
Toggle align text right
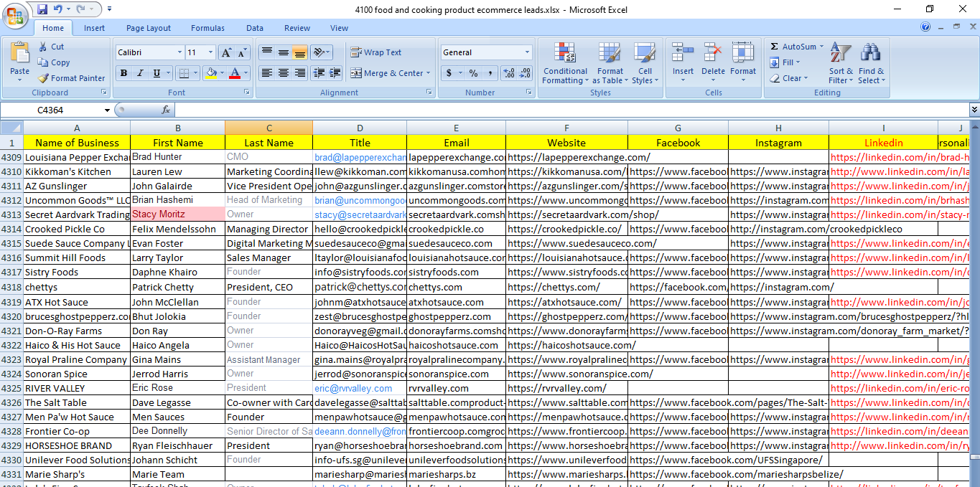[x=300, y=73]
